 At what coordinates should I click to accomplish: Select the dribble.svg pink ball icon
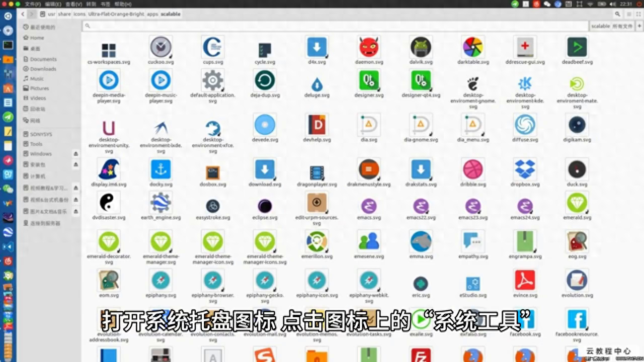coord(473,169)
